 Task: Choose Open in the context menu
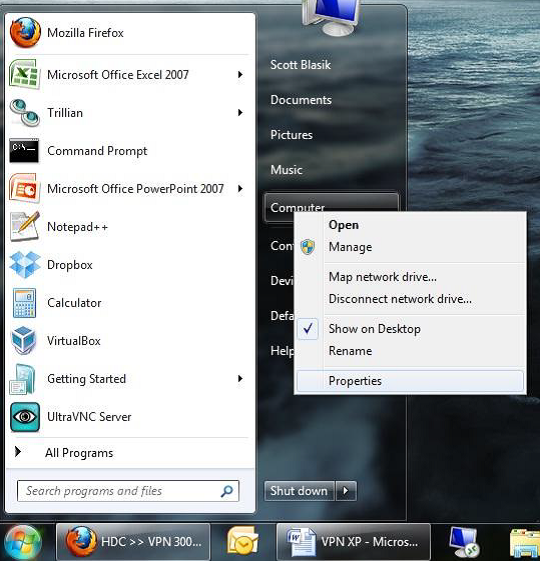344,225
